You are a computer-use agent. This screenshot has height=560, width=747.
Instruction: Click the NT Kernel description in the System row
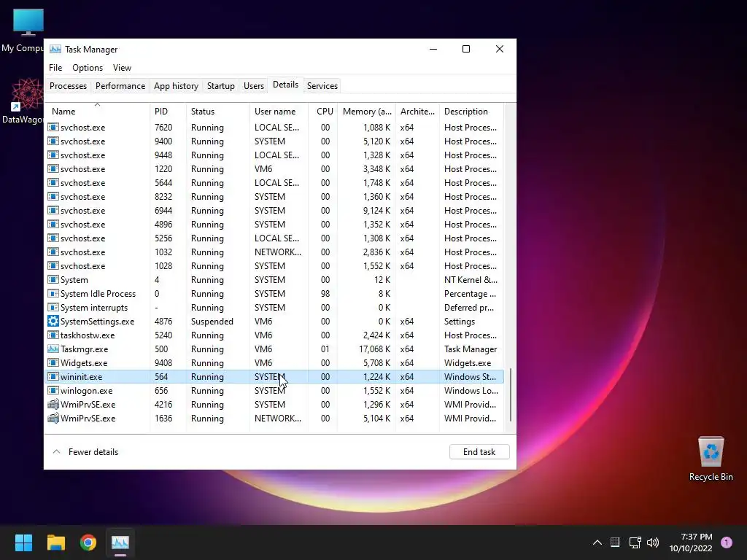(471, 280)
